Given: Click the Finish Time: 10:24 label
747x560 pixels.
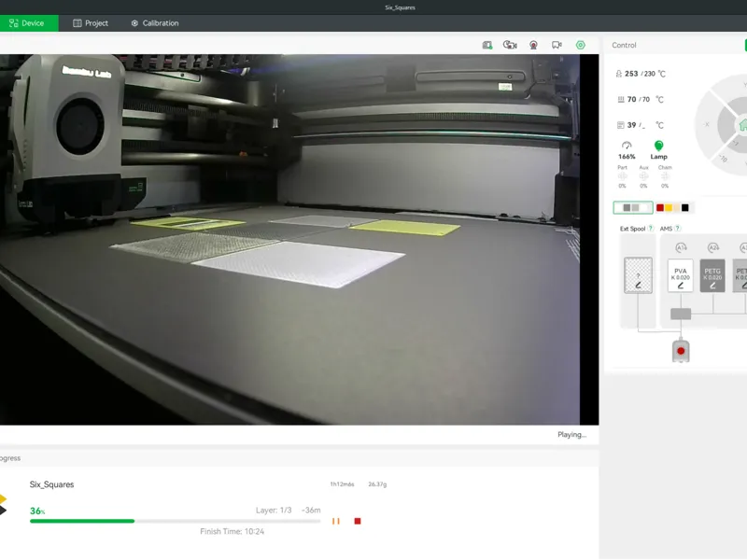Looking at the screenshot, I should (x=232, y=531).
